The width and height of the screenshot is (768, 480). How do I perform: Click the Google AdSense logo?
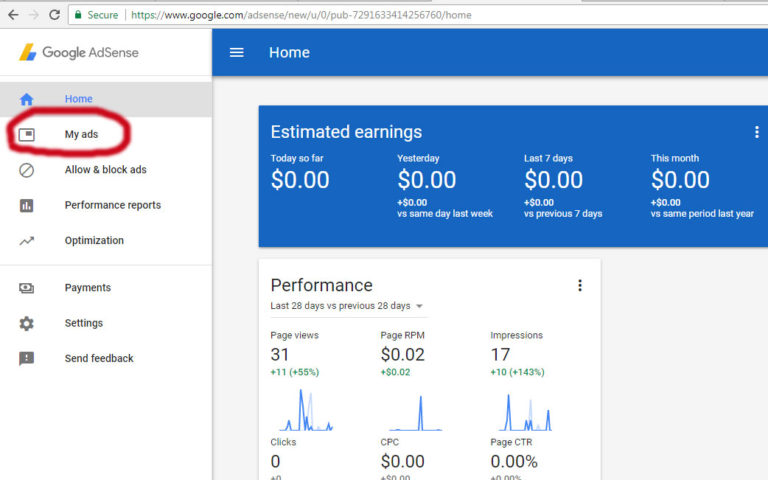coord(79,52)
